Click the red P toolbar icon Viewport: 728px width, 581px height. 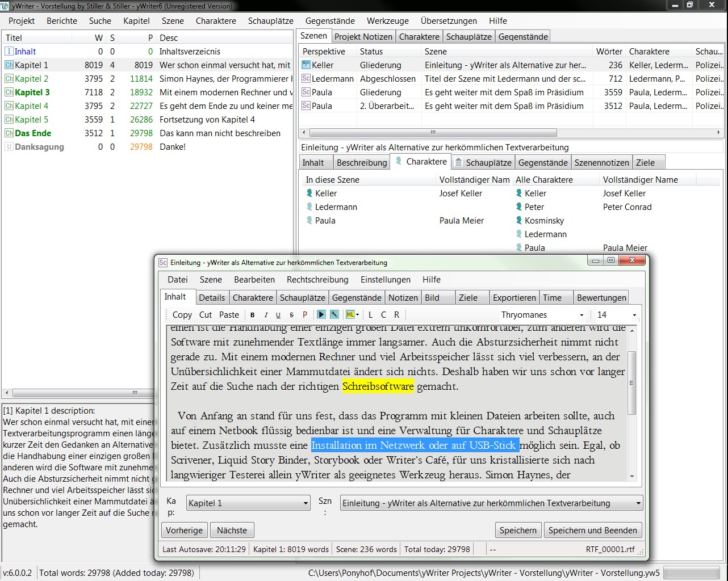coord(305,315)
